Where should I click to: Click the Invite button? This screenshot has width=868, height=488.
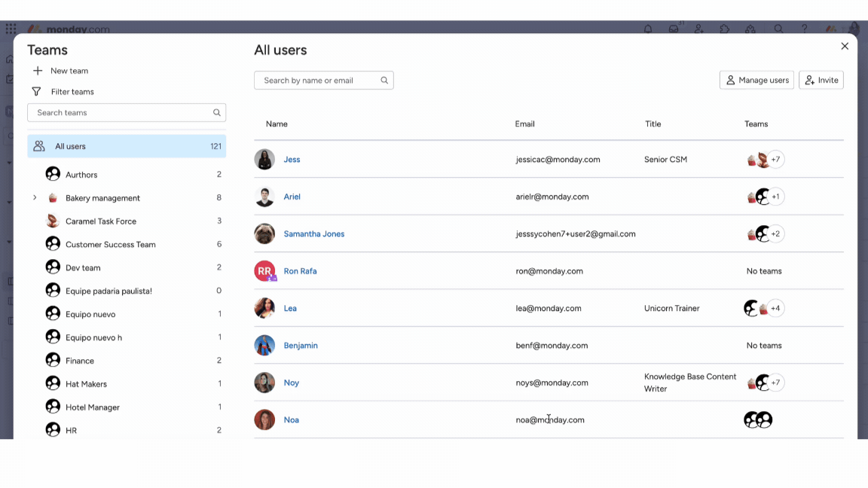click(x=821, y=80)
